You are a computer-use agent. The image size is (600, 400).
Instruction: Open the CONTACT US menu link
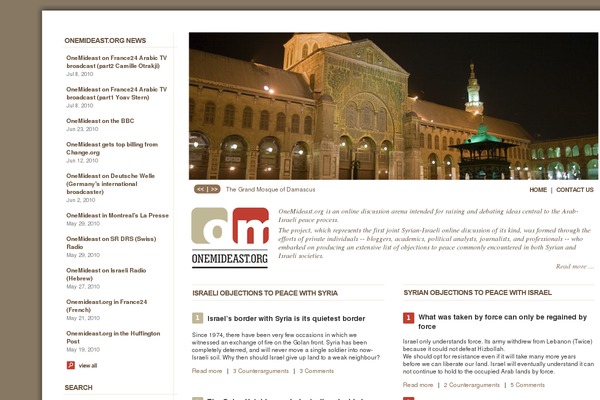coord(575,190)
